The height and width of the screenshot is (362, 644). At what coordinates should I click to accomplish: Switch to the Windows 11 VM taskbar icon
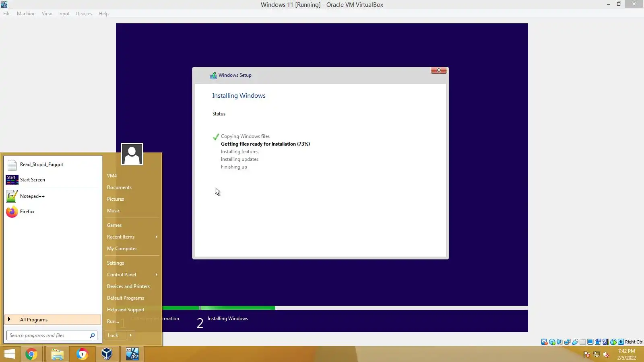pyautogui.click(x=132, y=354)
